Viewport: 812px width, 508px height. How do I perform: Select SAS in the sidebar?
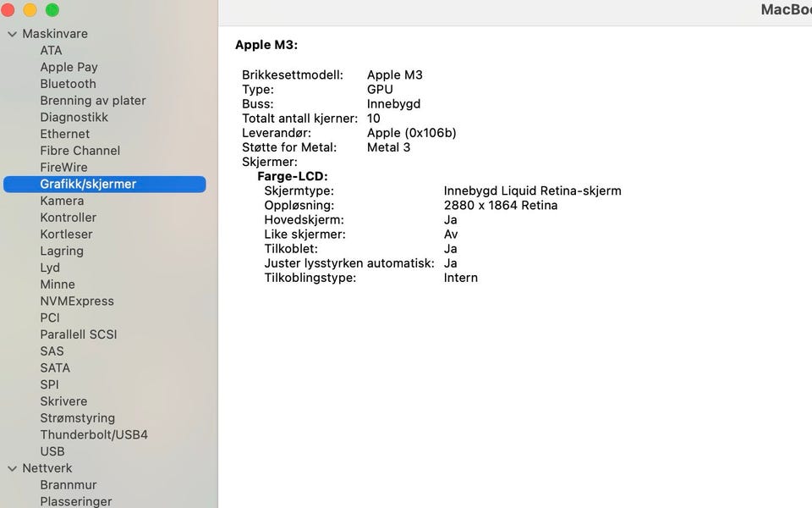[x=52, y=351]
